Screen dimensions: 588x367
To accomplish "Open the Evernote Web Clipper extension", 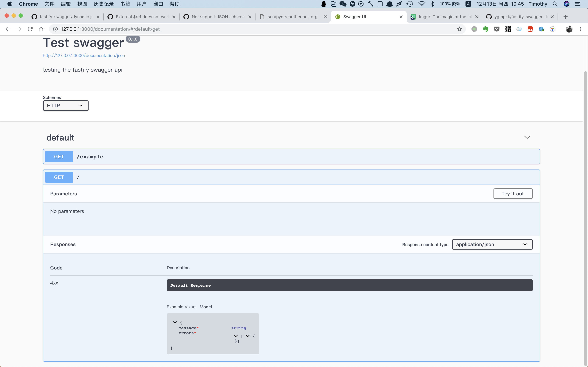I will (486, 29).
